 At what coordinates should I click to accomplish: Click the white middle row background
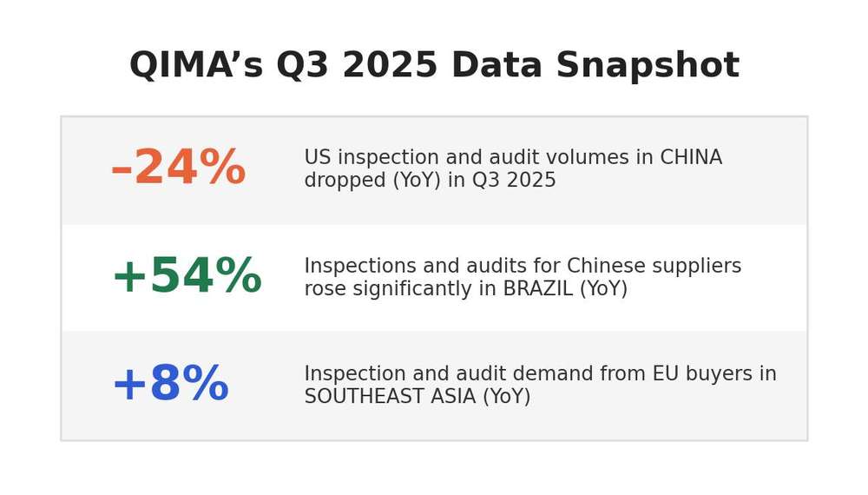pyautogui.click(x=434, y=278)
